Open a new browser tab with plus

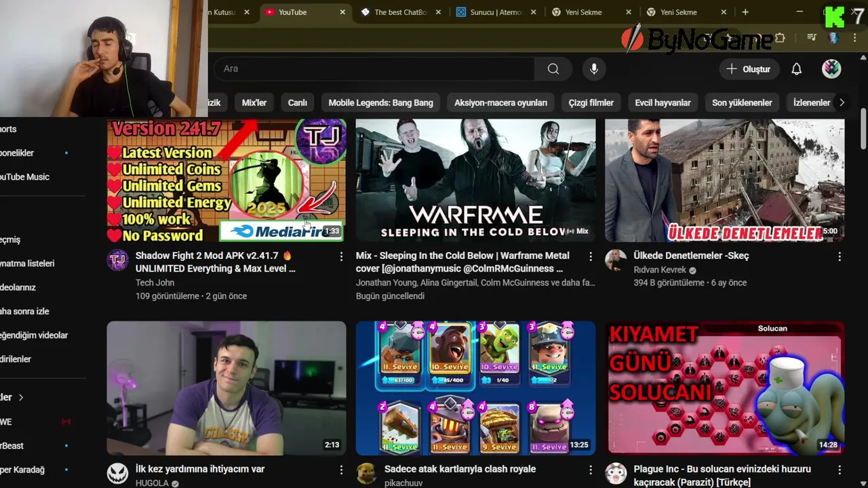[x=745, y=12]
